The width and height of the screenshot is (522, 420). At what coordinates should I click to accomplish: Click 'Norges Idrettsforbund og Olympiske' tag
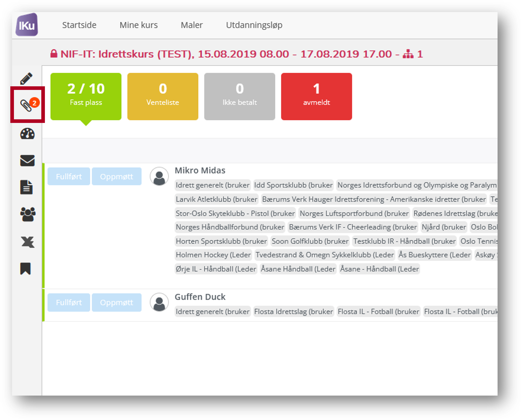[x=417, y=185]
